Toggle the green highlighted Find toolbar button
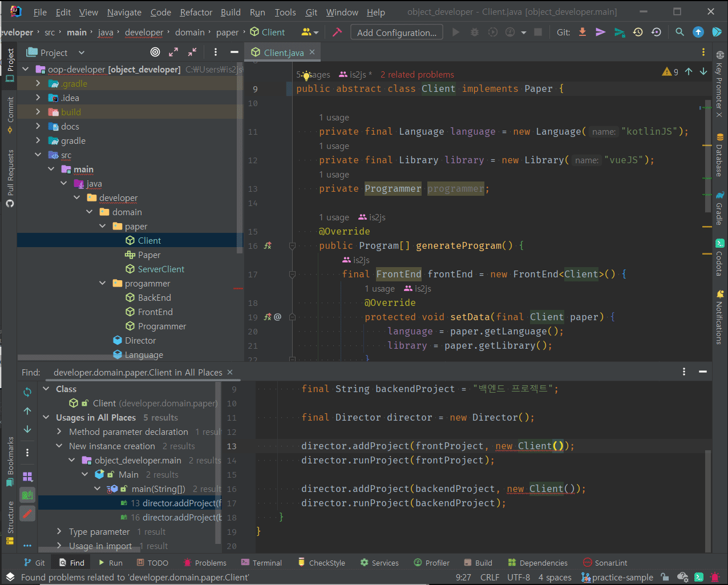The height and width of the screenshot is (585, 728). coord(27,495)
